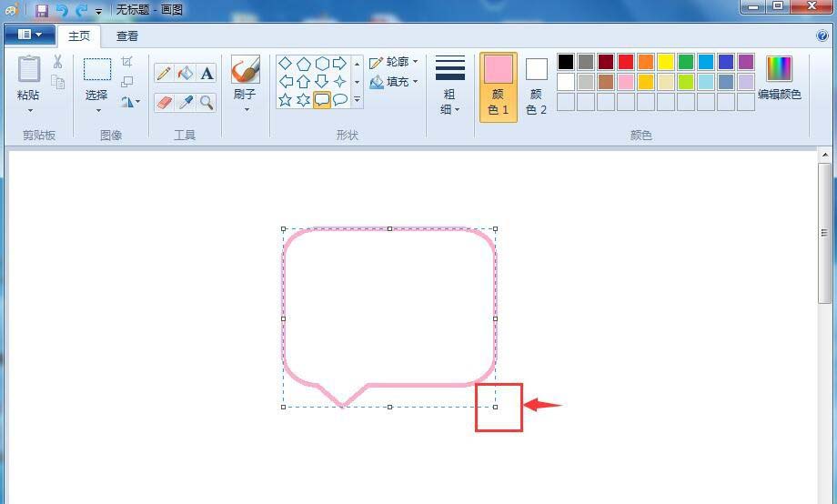The width and height of the screenshot is (837, 504).
Task: Open the 填充 fill dropdown
Action: (393, 82)
